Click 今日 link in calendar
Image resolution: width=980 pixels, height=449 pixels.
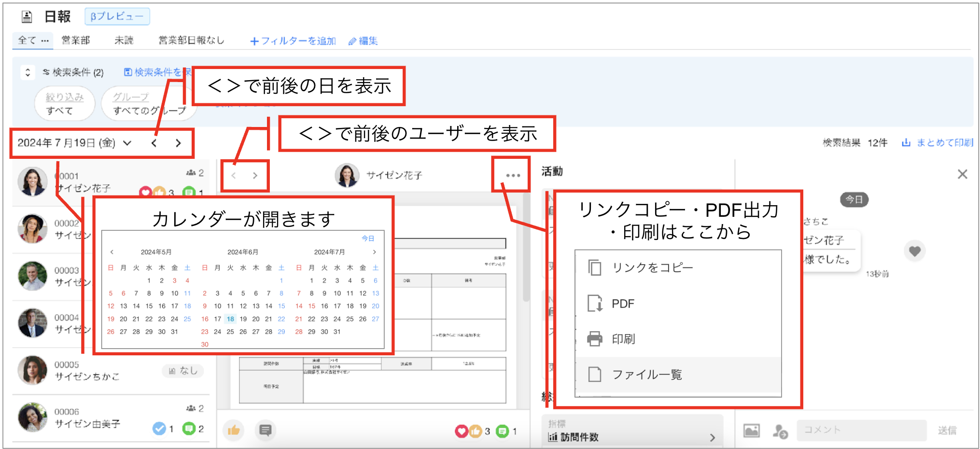368,239
